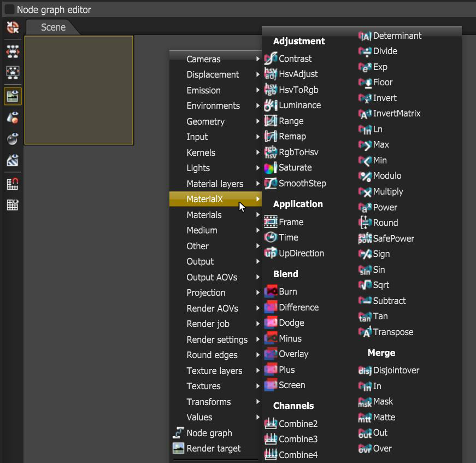Click the Time clock icon
The width and height of the screenshot is (476, 463).
click(271, 237)
